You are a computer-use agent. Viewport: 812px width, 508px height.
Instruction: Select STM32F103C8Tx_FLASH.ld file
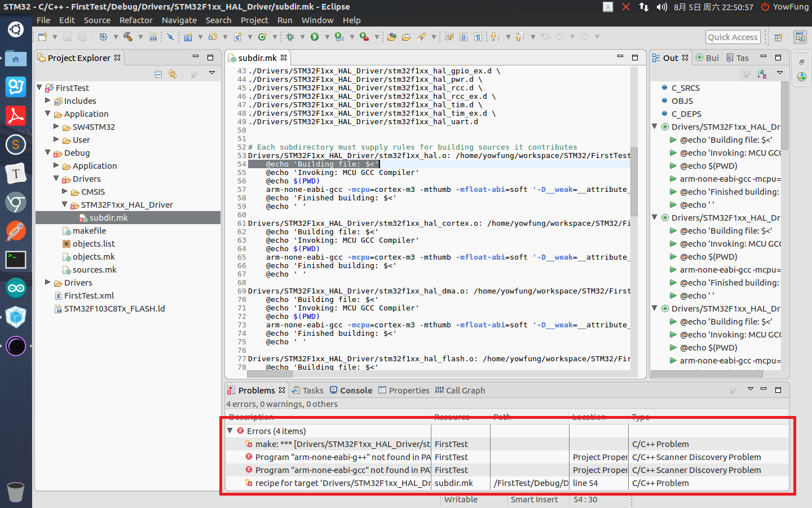pyautogui.click(x=114, y=308)
